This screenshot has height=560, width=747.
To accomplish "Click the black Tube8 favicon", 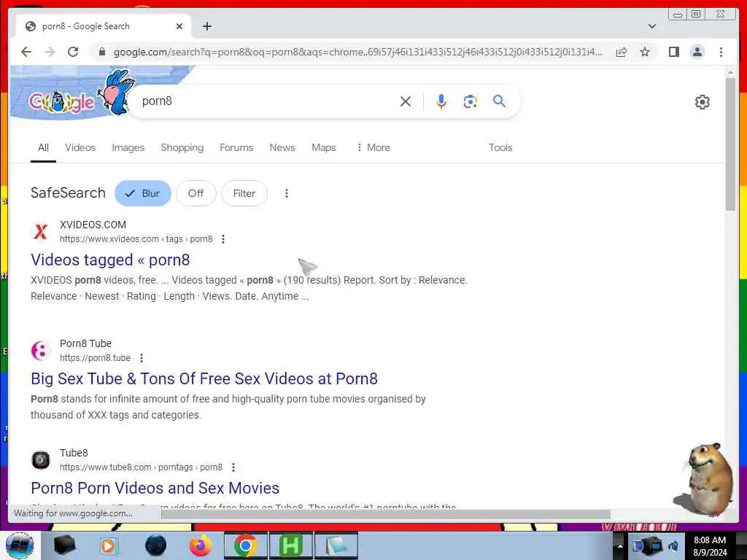I will pos(41,460).
